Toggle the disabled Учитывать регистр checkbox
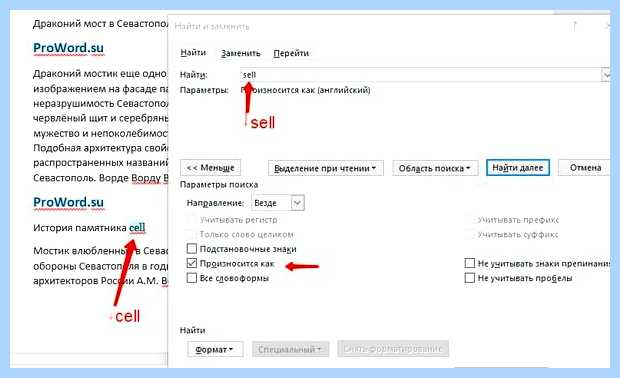 [x=192, y=219]
